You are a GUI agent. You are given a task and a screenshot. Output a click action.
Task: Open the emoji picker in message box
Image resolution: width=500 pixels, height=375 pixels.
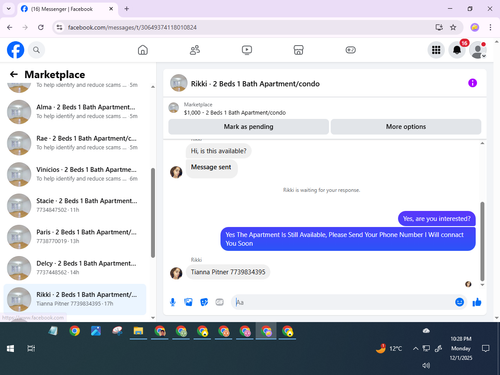pos(459,302)
